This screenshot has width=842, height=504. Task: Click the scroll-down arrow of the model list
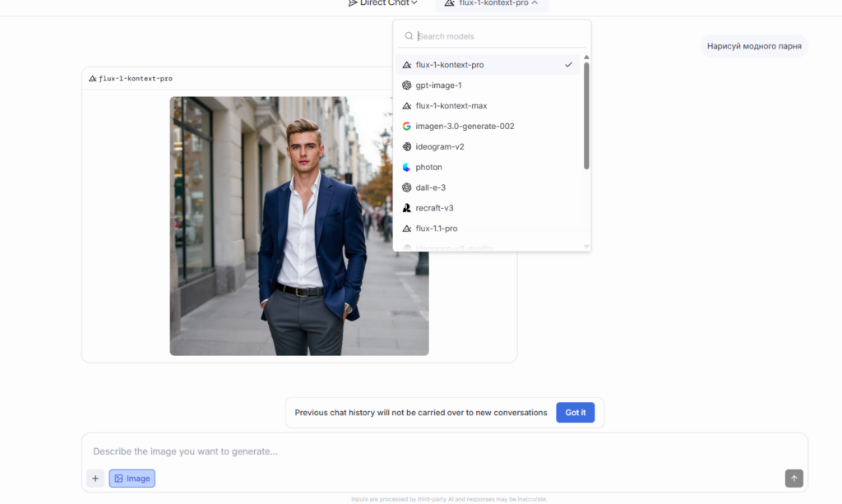586,247
